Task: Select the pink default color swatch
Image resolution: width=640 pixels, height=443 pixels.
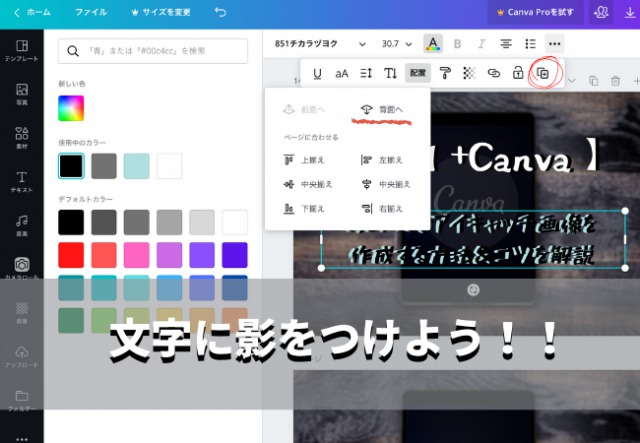Action: pyautogui.click(x=136, y=255)
